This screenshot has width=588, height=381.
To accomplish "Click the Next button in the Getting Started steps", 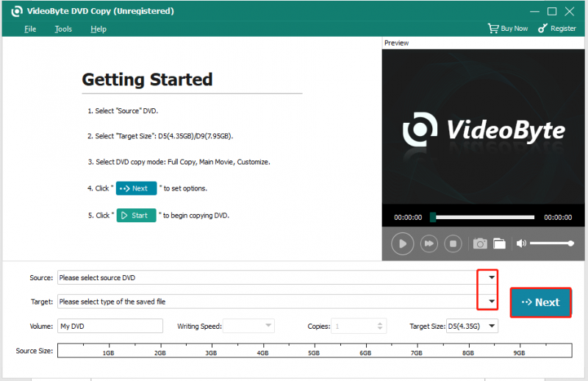I will tap(136, 188).
